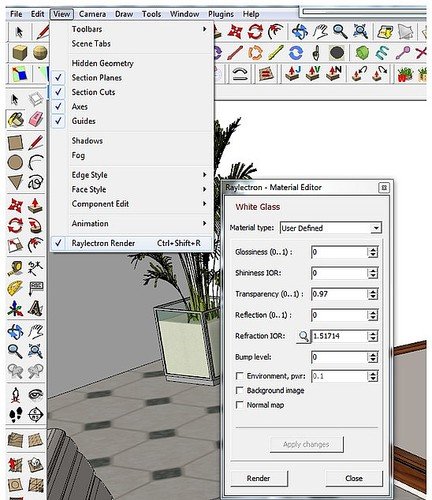Select the Circle tool
This screenshot has width=432, height=500.
(15, 162)
